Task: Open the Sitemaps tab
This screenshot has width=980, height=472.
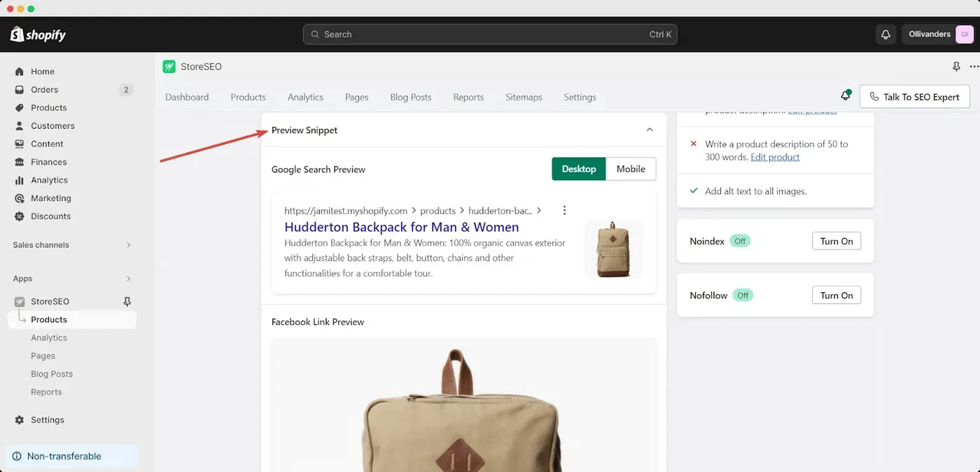Action: [x=524, y=97]
